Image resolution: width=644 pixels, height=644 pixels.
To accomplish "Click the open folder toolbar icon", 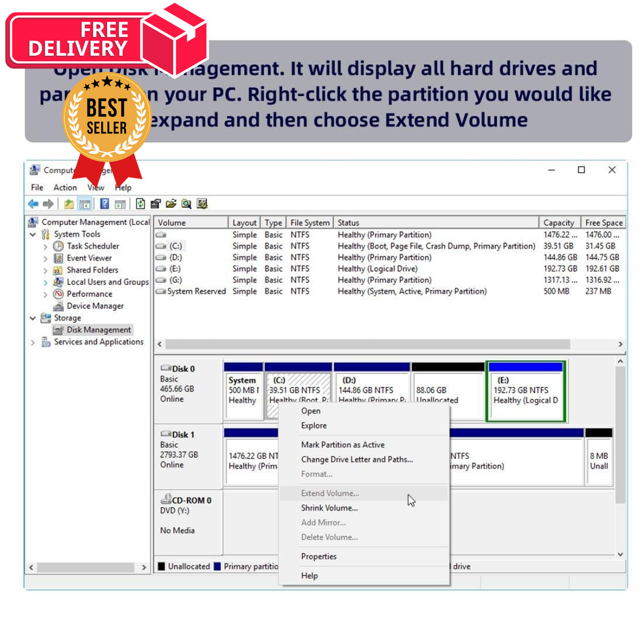I will [x=171, y=204].
